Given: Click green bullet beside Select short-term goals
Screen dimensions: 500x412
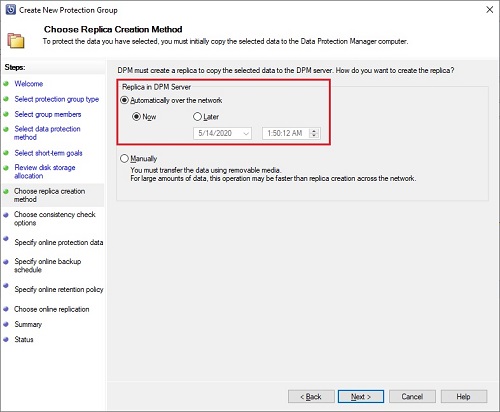Looking at the screenshot, I should coord(6,153).
